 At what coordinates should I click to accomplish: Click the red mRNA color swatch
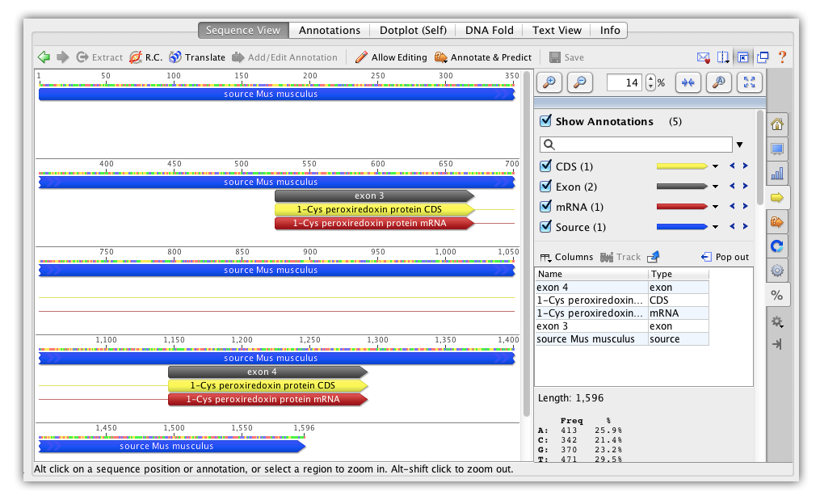(x=682, y=207)
